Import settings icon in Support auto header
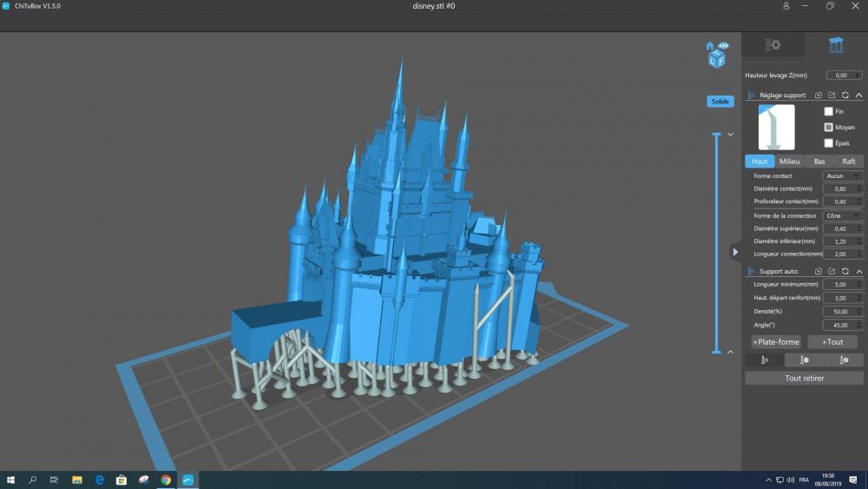868x489 pixels. pos(819,271)
